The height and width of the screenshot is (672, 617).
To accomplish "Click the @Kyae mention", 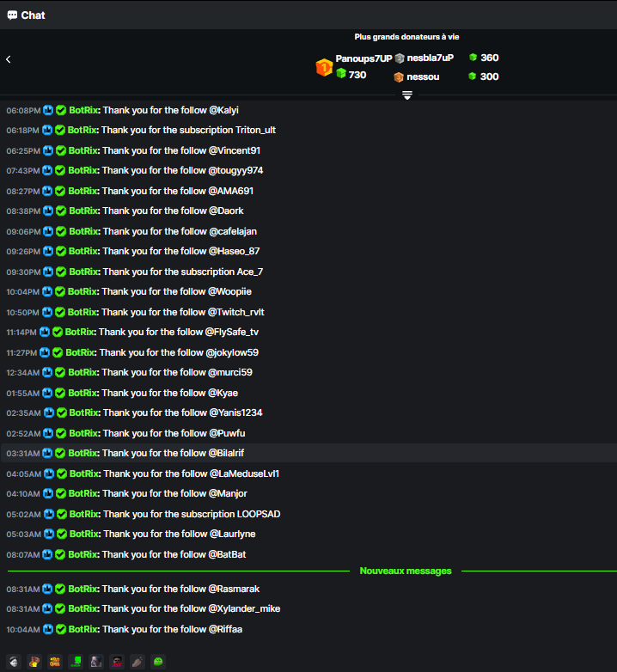I will click(223, 393).
